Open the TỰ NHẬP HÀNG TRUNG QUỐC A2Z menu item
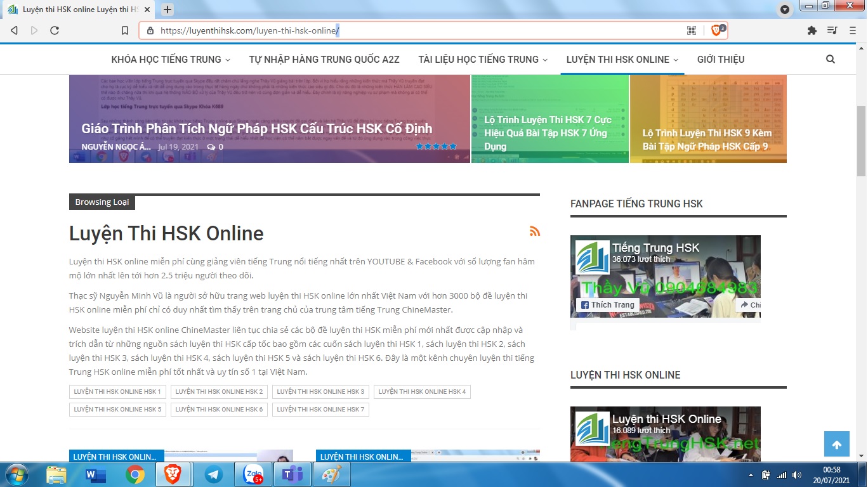This screenshot has height=487, width=868. pos(324,60)
